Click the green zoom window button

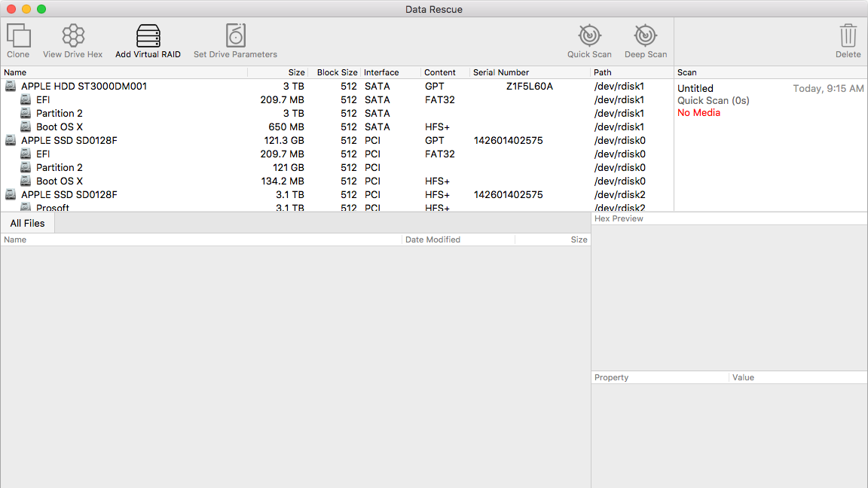click(41, 9)
